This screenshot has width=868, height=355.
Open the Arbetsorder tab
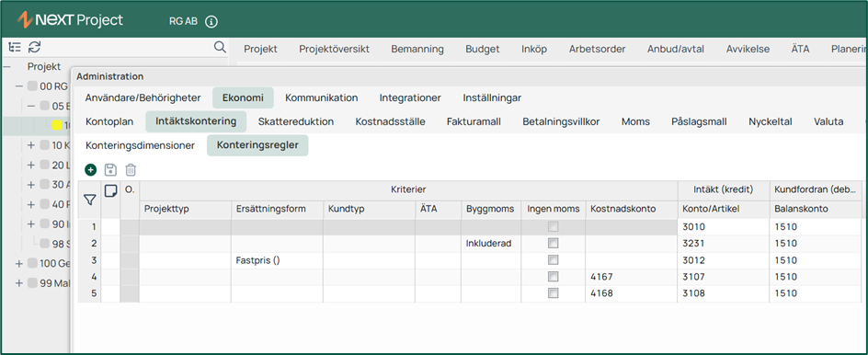(x=598, y=49)
